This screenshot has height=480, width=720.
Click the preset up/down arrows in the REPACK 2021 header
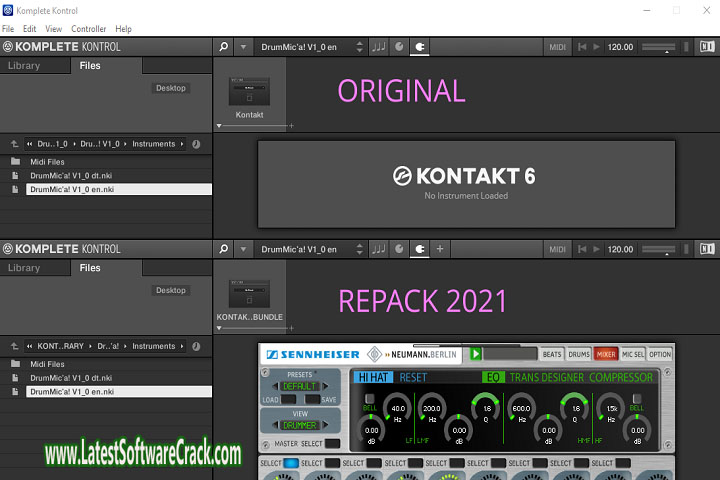[360, 249]
